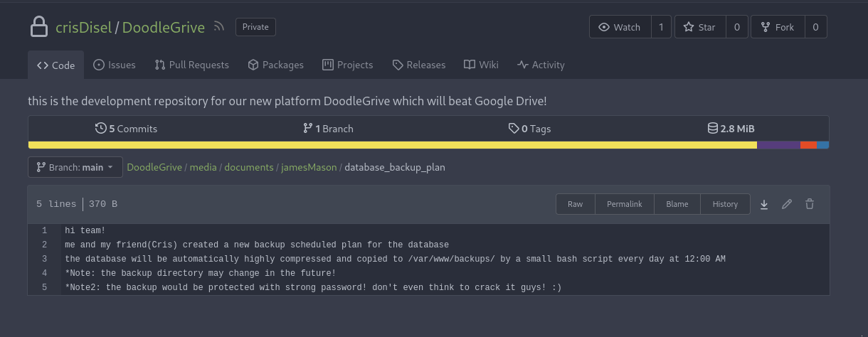Edit the file with the pencil icon
868x337 pixels.
[787, 204]
